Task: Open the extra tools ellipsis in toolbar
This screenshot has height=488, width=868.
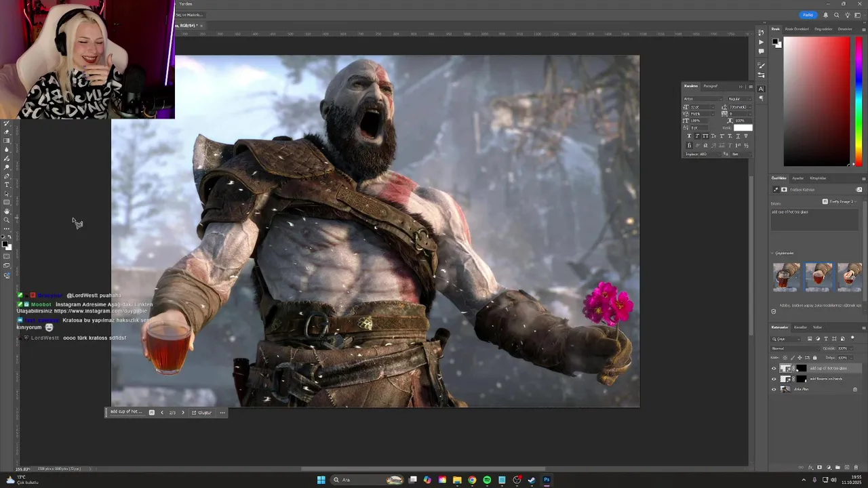Action: point(7,229)
